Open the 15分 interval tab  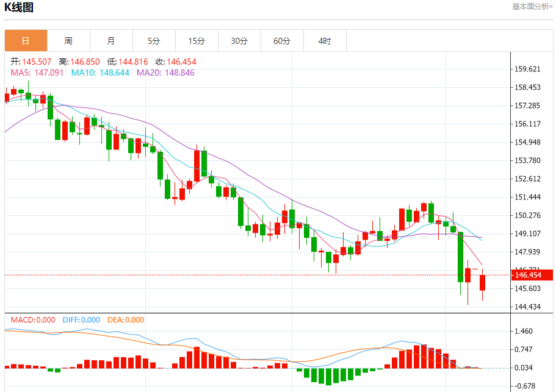197,41
